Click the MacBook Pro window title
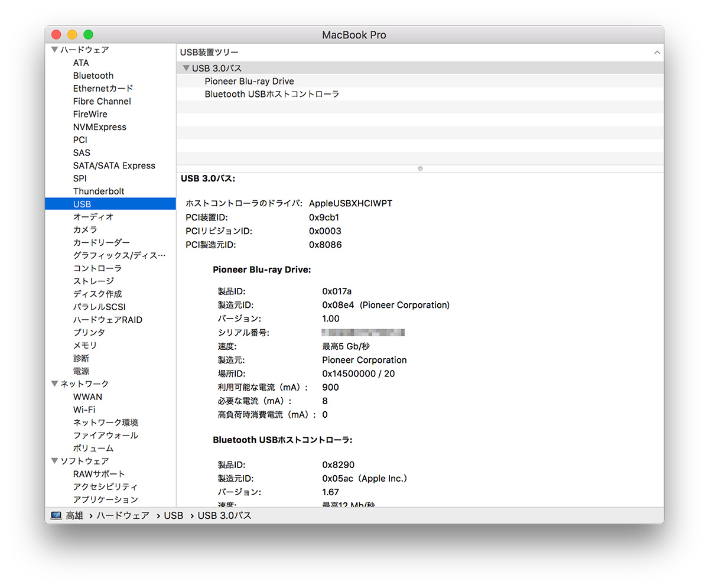The image size is (709, 588). [x=354, y=35]
